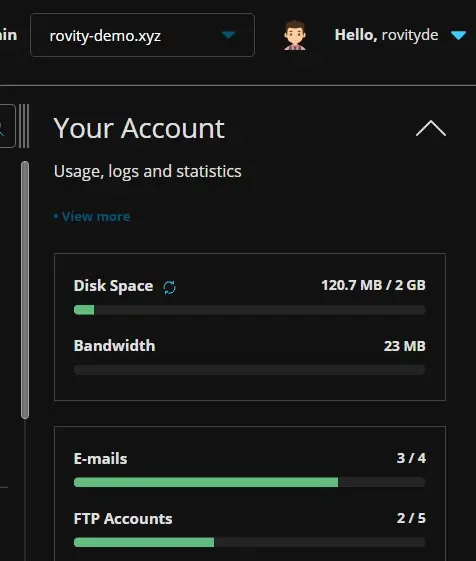Click the Your Account heading
Screen dimensions: 476x561
[x=139, y=128]
